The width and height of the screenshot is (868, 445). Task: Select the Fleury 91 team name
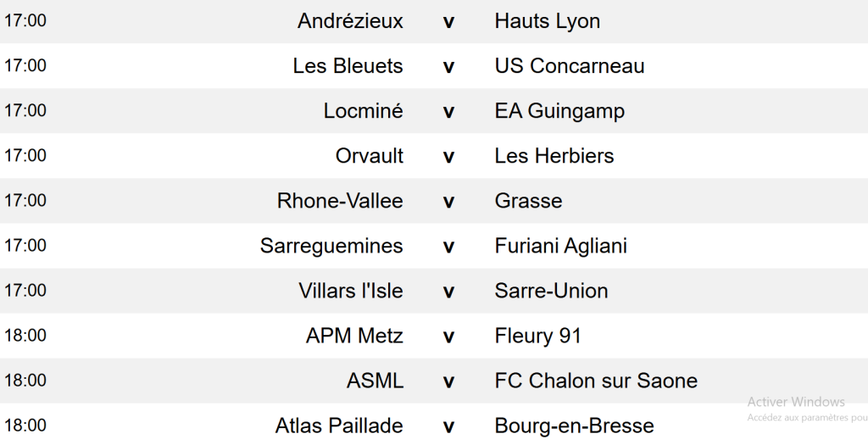click(537, 336)
